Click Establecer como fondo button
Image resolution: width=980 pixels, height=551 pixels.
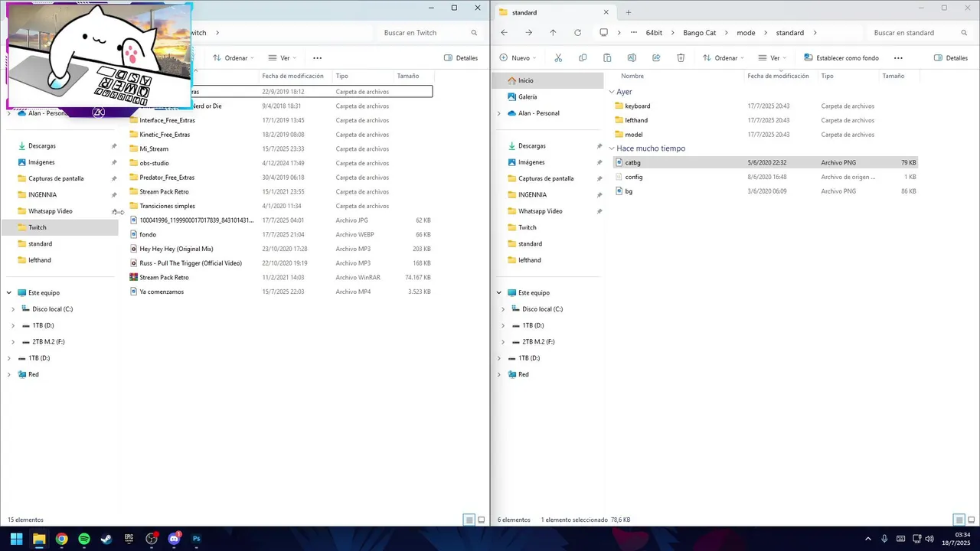(841, 58)
